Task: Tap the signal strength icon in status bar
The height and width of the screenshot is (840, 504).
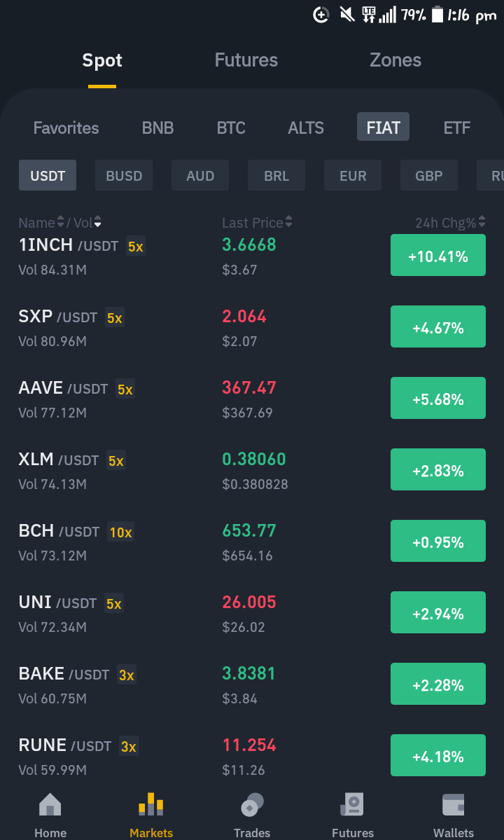Action: (387, 15)
